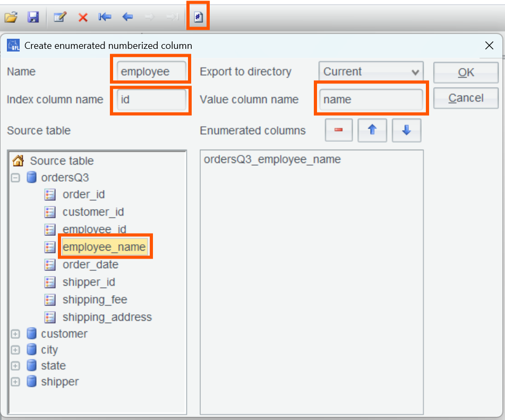
Task: Select the Source table root node
Action: point(62,160)
